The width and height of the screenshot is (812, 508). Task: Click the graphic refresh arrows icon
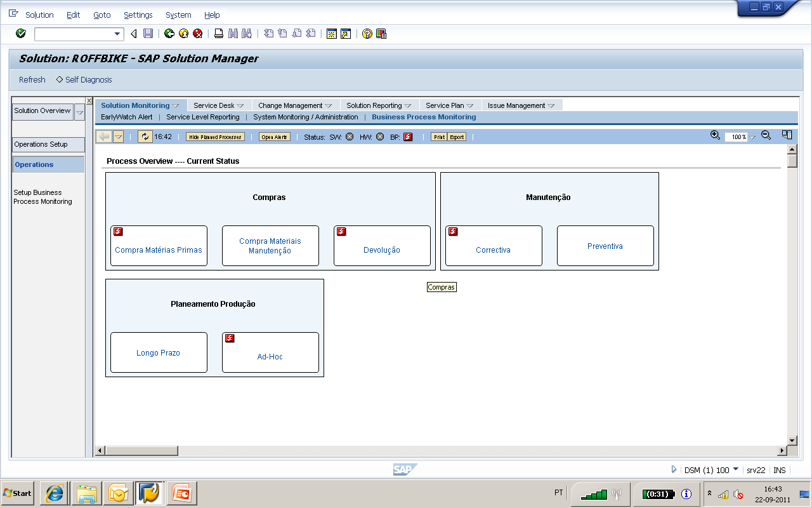point(145,137)
